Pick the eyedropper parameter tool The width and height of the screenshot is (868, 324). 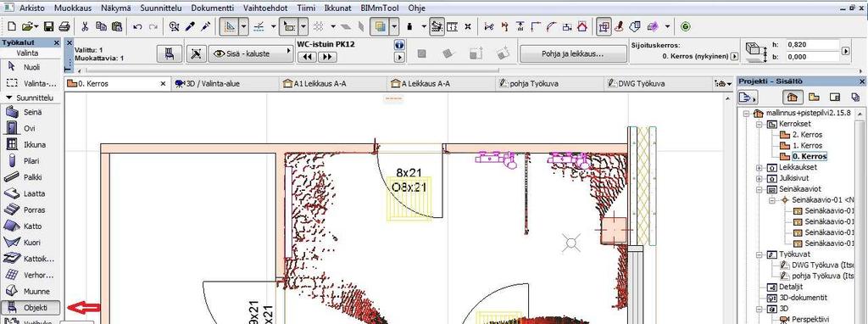[191, 26]
